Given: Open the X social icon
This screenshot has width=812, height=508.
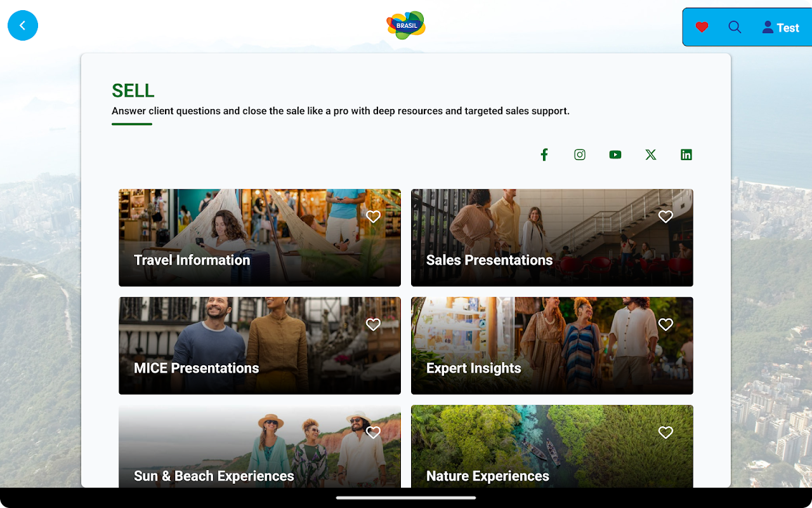Looking at the screenshot, I should click(651, 154).
